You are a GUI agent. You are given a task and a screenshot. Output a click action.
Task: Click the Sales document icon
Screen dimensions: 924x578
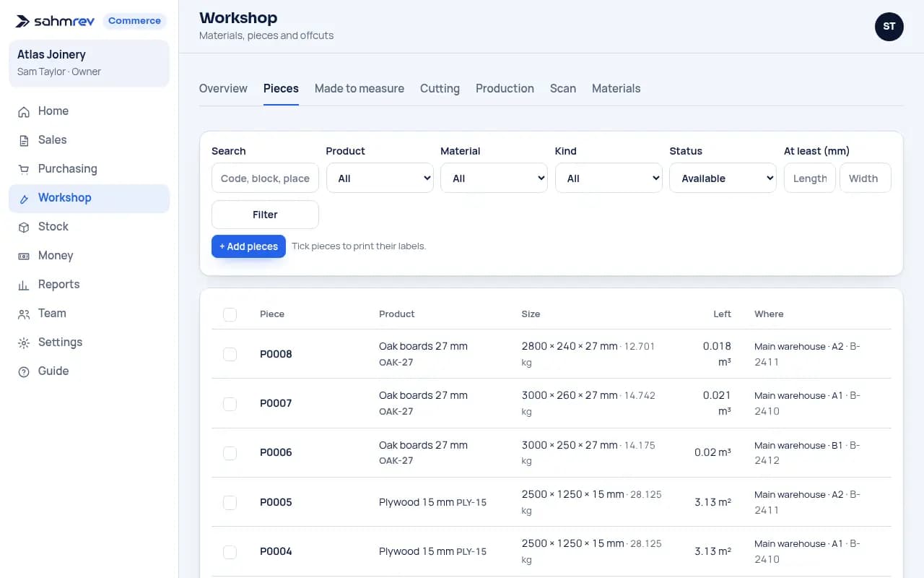[x=24, y=140]
